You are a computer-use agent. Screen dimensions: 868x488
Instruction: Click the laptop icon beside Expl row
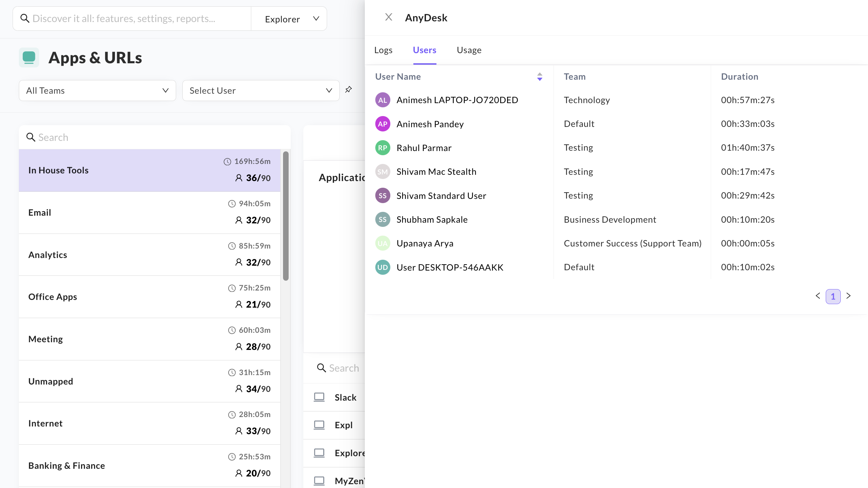(319, 425)
